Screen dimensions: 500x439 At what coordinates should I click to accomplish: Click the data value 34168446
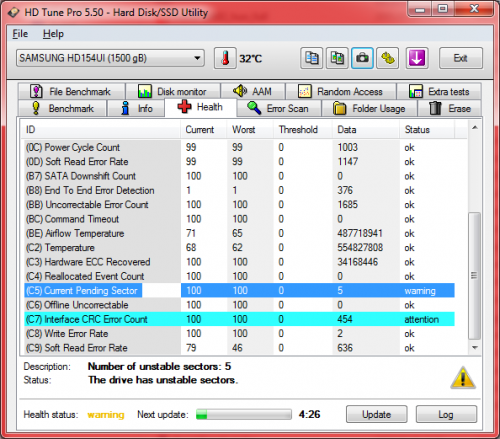point(358,262)
